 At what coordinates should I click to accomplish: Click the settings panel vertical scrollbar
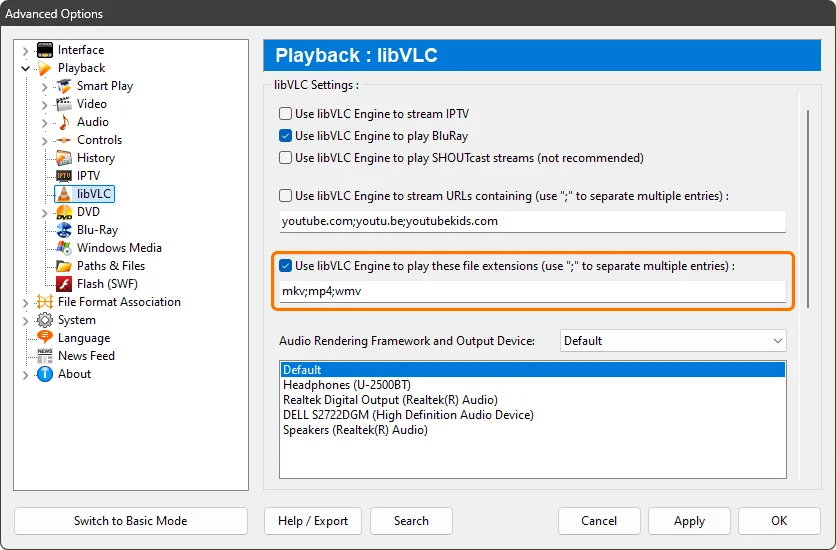808,208
